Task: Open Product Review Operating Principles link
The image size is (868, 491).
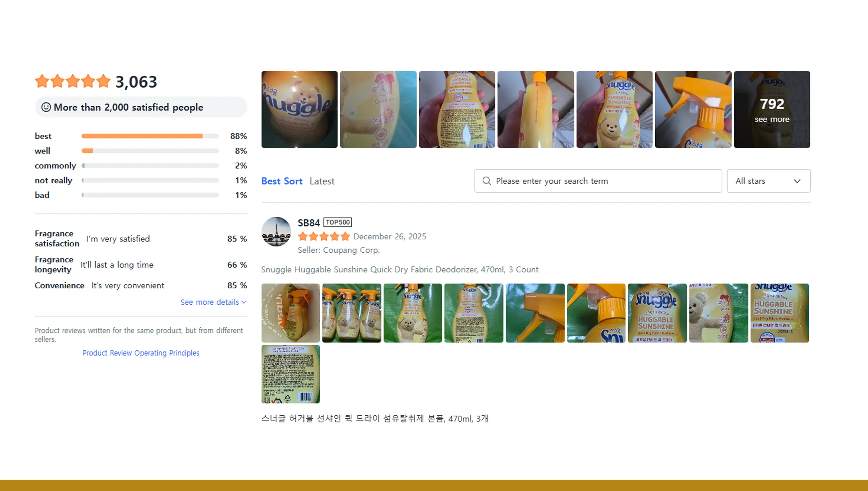Action: pyautogui.click(x=141, y=353)
